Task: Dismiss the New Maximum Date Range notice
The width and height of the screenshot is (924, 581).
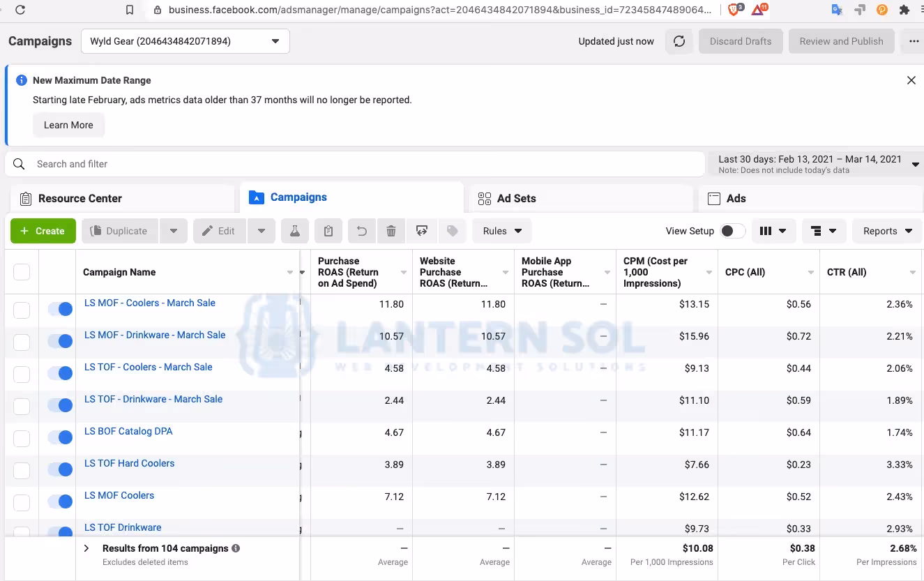Action: [x=911, y=80]
